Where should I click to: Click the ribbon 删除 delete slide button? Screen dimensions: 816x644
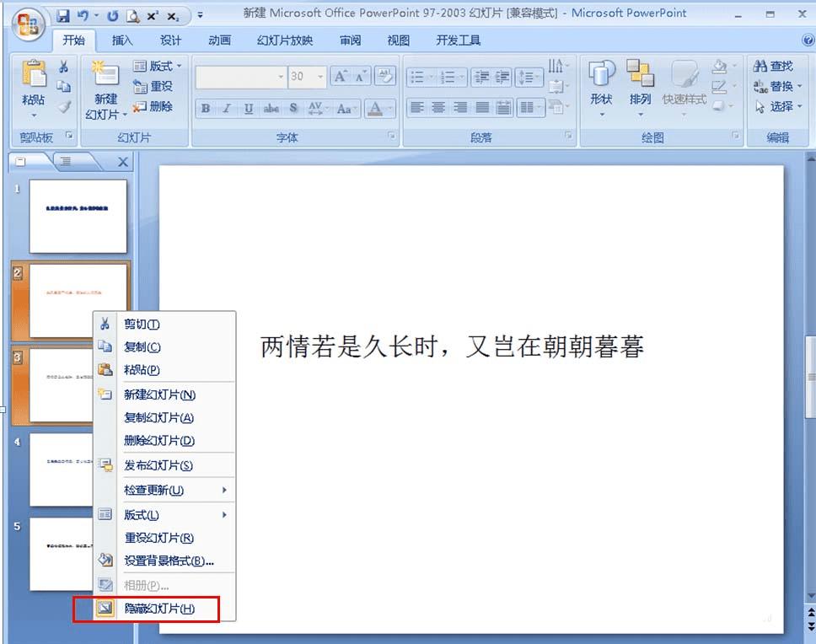coord(153,107)
